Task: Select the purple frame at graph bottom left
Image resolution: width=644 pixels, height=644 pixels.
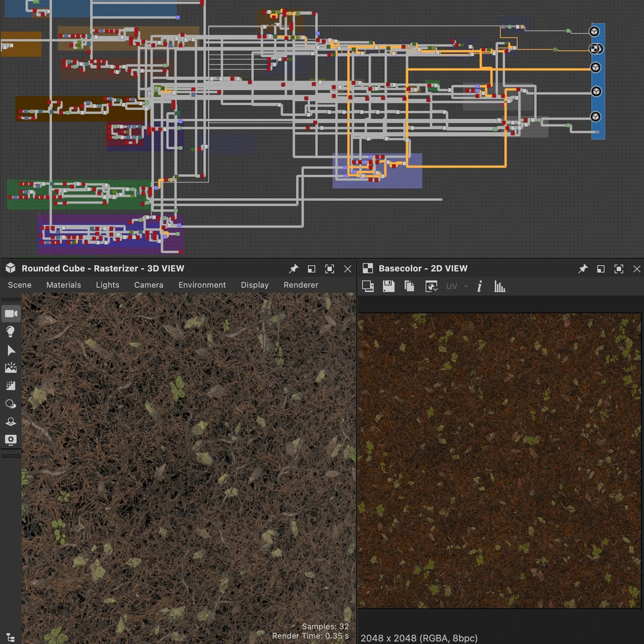Action: [110, 234]
